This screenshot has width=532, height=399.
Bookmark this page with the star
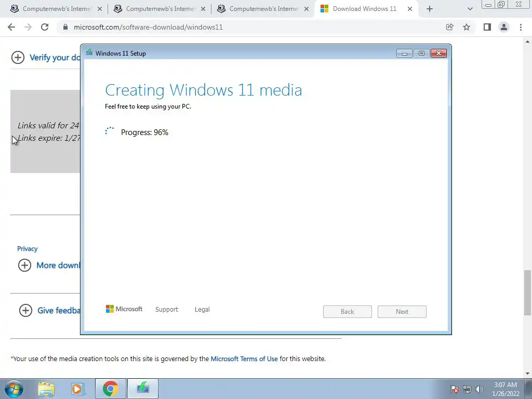(467, 27)
